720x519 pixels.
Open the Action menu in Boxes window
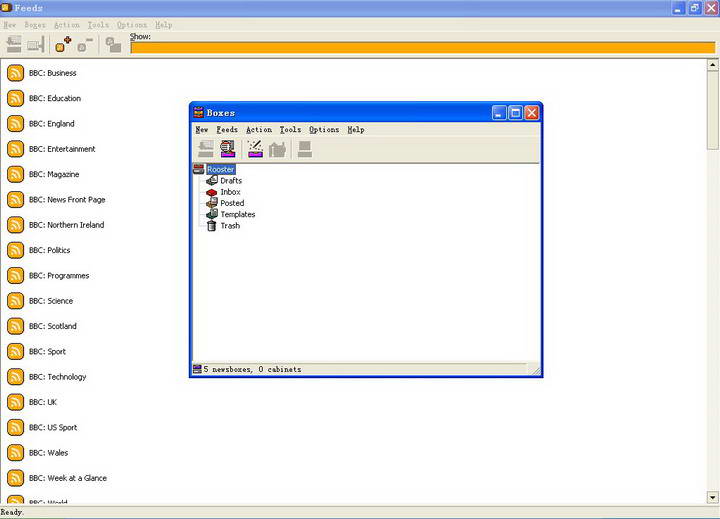pos(259,130)
